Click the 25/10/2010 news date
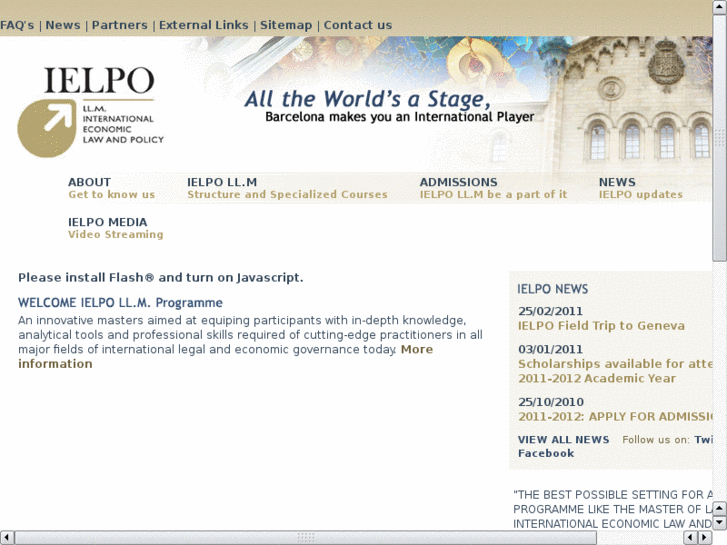Viewport: 727px width, 545px height. (x=551, y=402)
